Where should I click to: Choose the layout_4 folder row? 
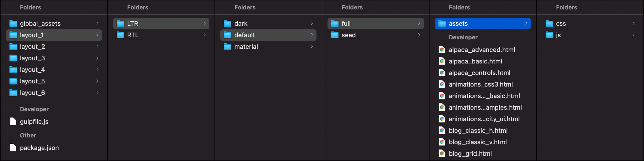[x=54, y=70]
